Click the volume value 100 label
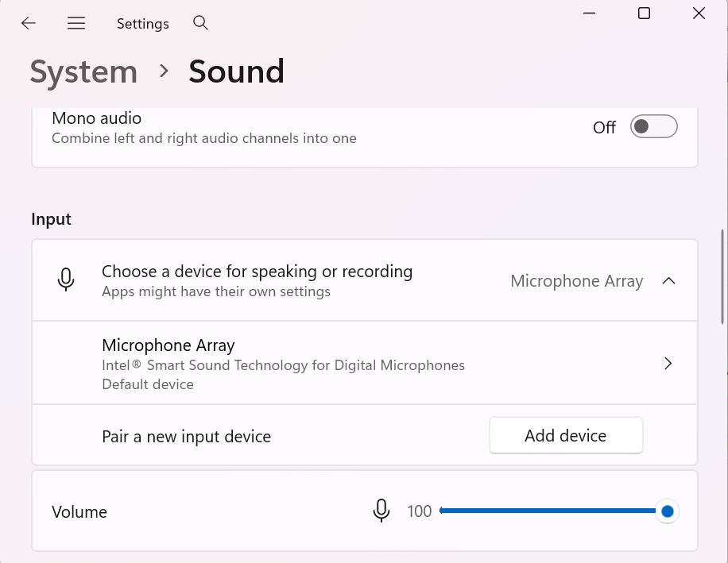 point(420,511)
